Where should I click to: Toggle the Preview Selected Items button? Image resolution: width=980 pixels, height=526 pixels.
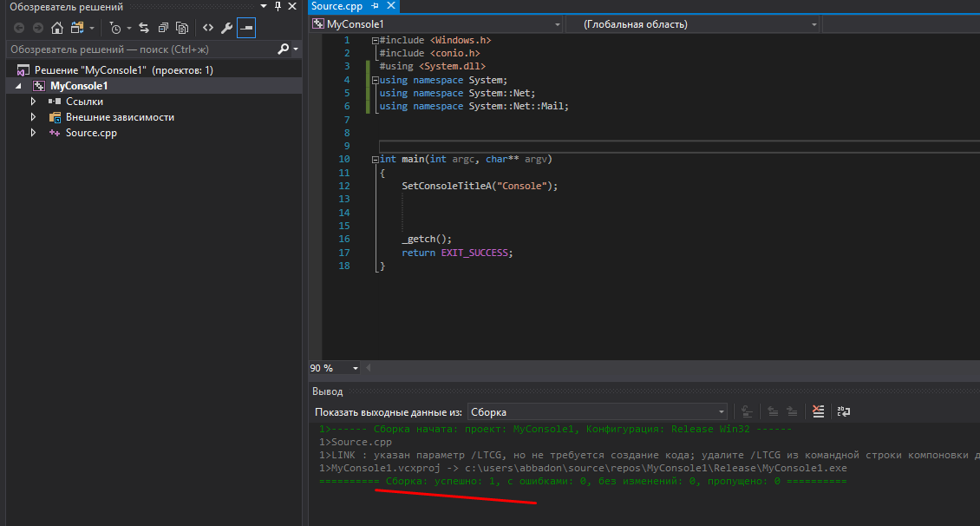click(x=246, y=28)
